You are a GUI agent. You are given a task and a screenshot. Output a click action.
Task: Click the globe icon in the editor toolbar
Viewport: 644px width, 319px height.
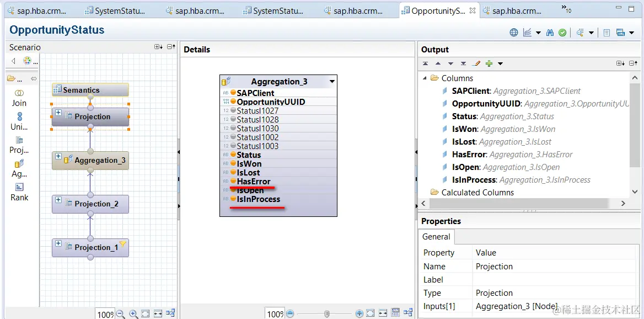pyautogui.click(x=514, y=33)
